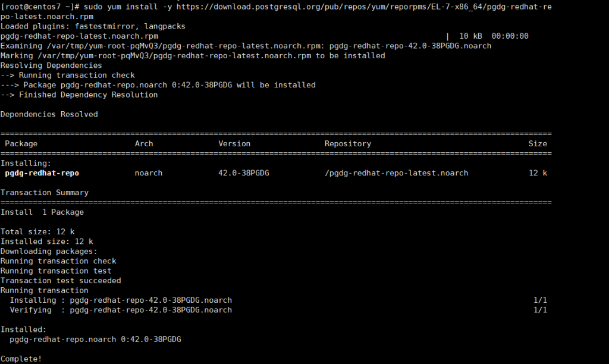Screen dimensions: 609x364
Task: Click the download.postgresql.org URL in command
Action: pos(364,7)
